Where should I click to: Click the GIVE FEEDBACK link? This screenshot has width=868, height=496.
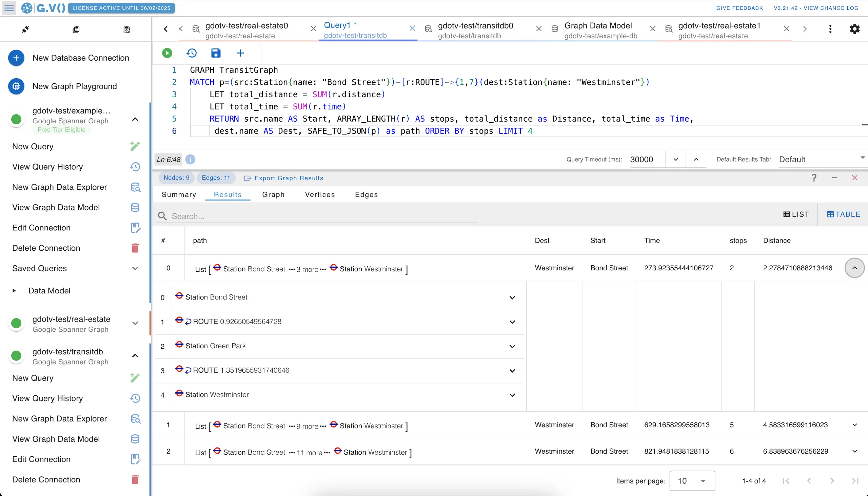[x=739, y=8]
